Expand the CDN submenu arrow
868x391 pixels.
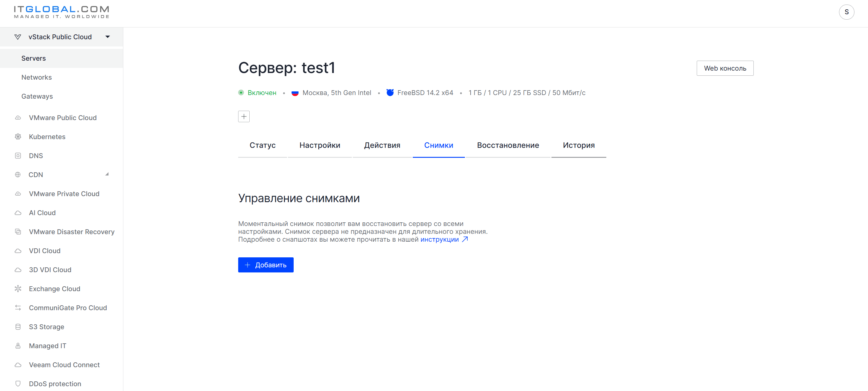107,174
